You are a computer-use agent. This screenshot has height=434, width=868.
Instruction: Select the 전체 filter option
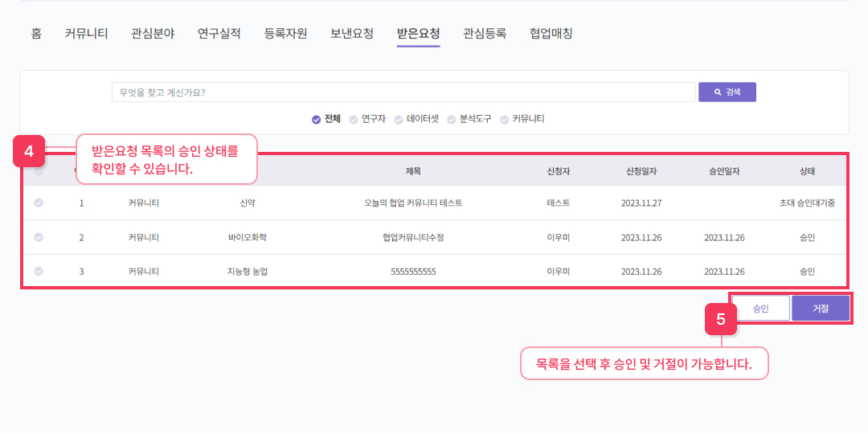coord(326,119)
